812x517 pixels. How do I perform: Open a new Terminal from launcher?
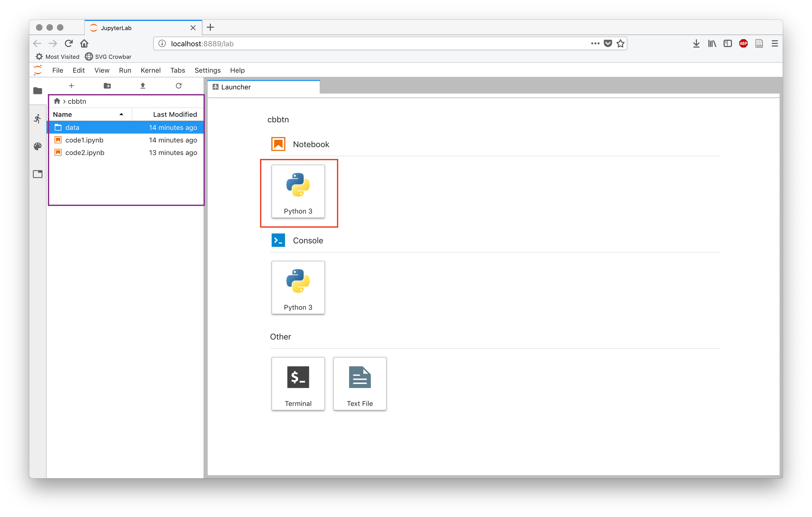(298, 383)
